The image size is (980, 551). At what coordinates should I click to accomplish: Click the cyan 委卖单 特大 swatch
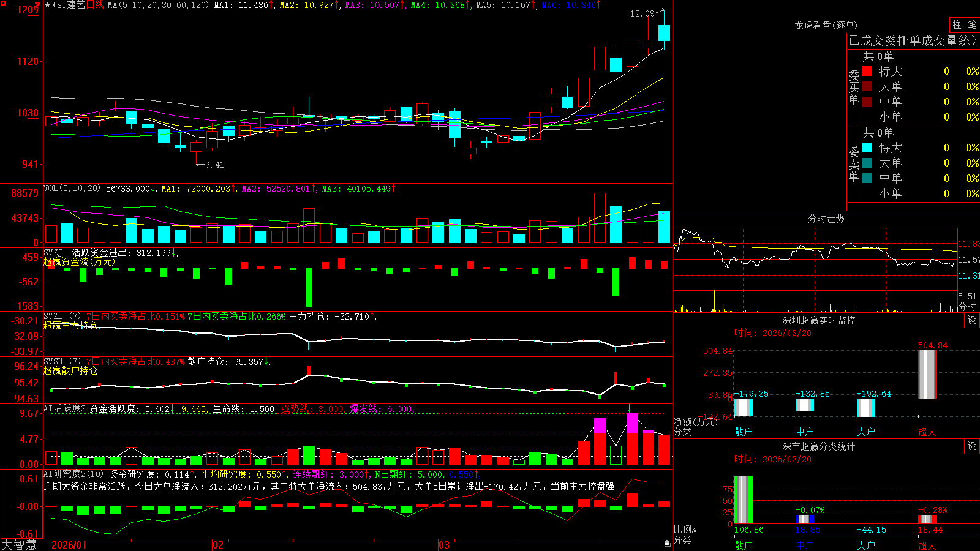[867, 148]
